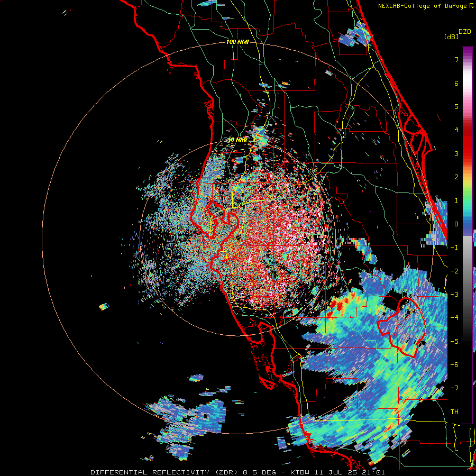Click the 'KTBW' station identifier in caption
476x476 pixels.
(x=301, y=472)
